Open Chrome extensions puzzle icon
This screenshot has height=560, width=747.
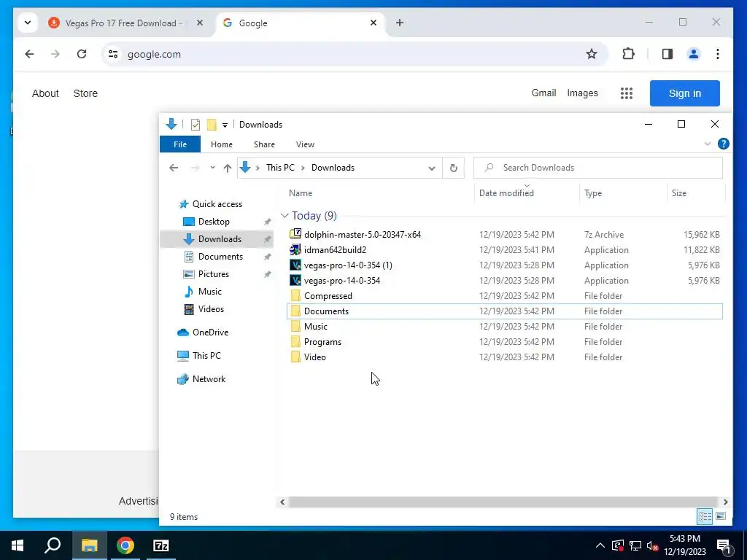coord(628,54)
